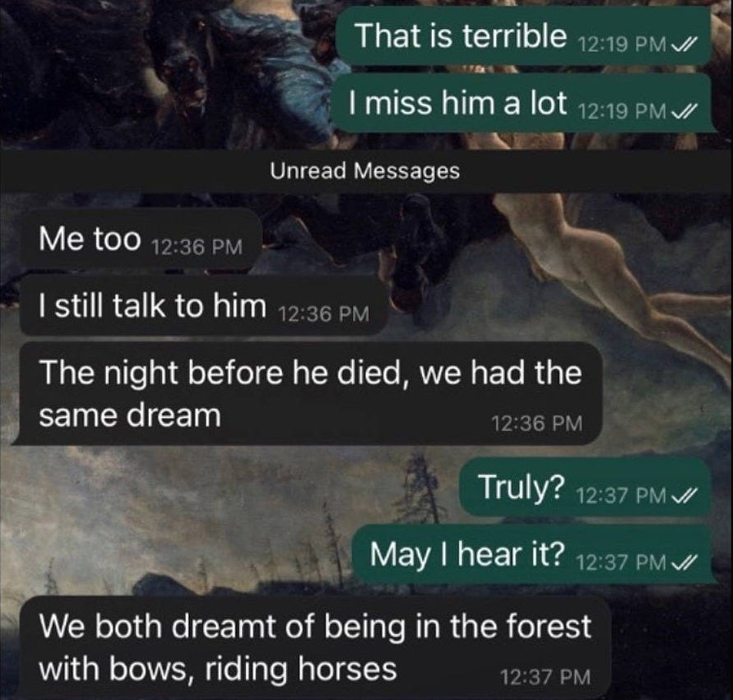Tap the 'I miss him a lot' message
733x700 pixels.
pyautogui.click(x=523, y=103)
